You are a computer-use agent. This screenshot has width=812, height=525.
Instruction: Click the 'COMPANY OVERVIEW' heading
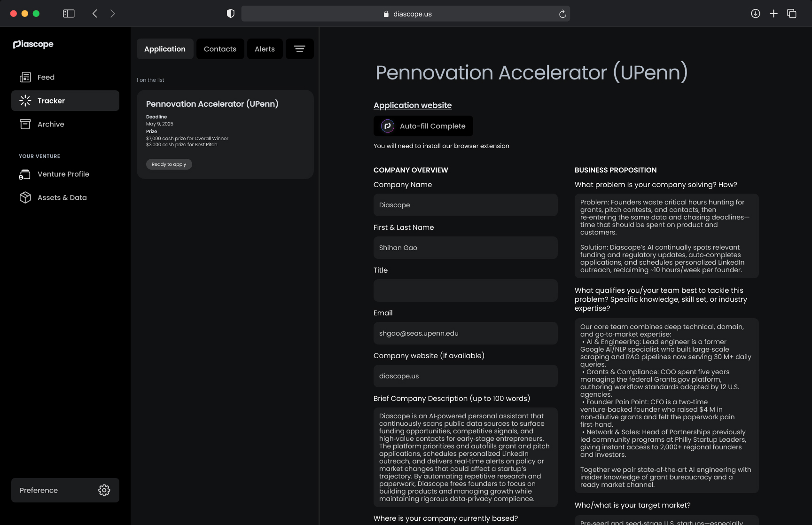click(x=411, y=170)
